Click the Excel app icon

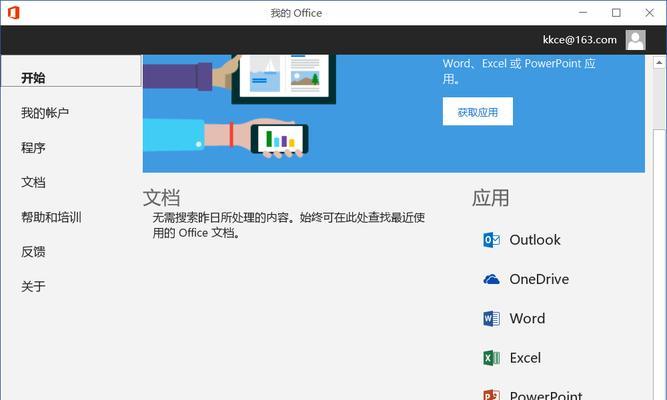coord(491,358)
